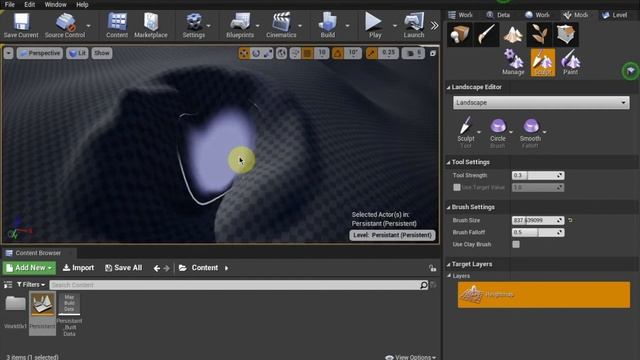Screen dimensions: 640x360
Task: Select the Foliage mode icon
Action: coord(539,34)
